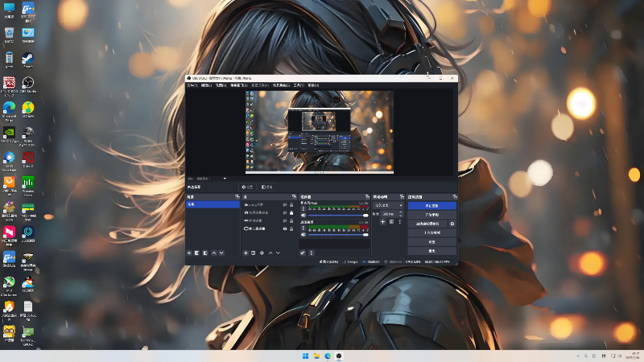Viewport: 644px width, 362px height.
Task: Adjust the Desktop Audio volume slider
Action: (337, 235)
